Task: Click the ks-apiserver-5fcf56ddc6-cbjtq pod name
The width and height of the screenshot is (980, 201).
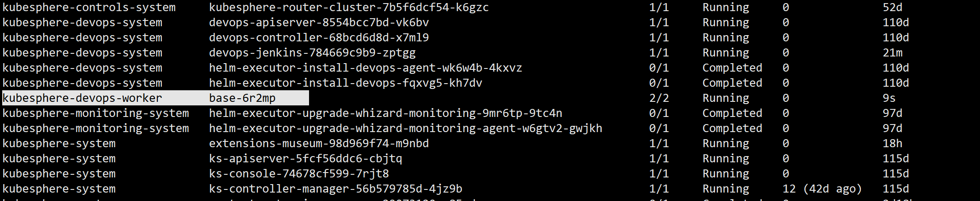Action: (x=305, y=159)
